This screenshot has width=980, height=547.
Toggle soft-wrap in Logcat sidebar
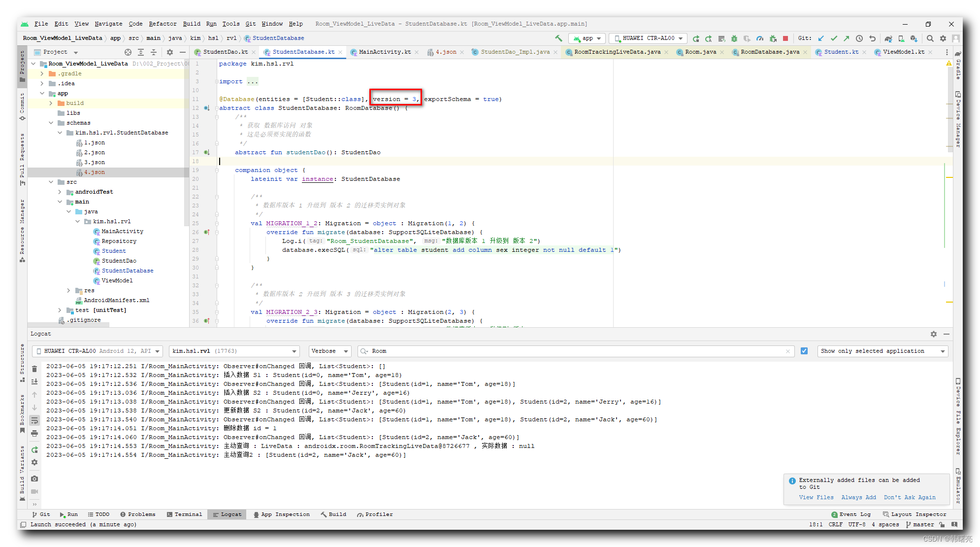coord(34,420)
